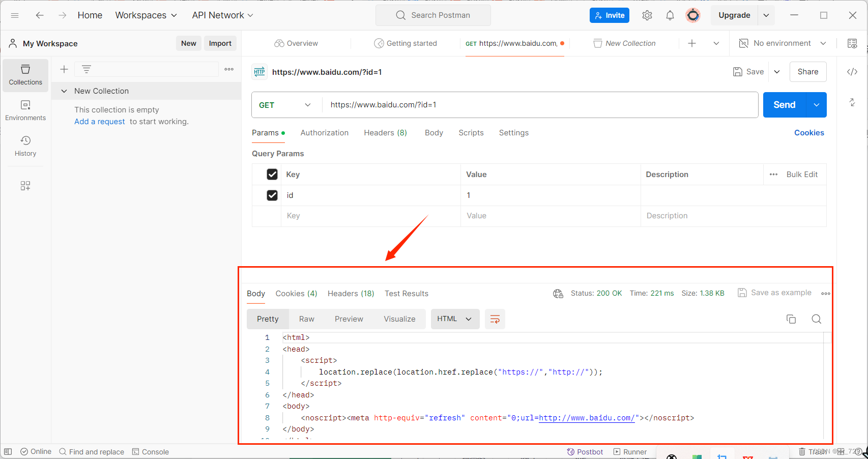868x459 pixels.
Task: Open response Headers (18) tab
Action: pyautogui.click(x=351, y=294)
